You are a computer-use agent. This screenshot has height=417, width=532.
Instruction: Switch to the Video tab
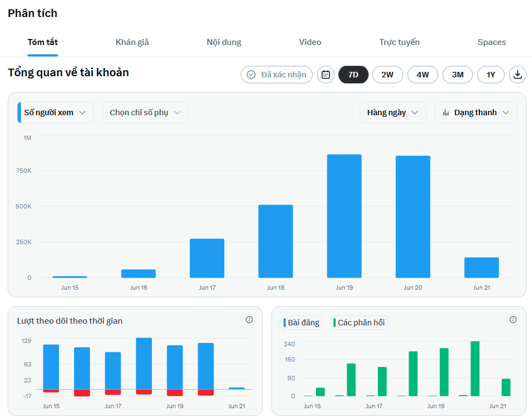310,42
